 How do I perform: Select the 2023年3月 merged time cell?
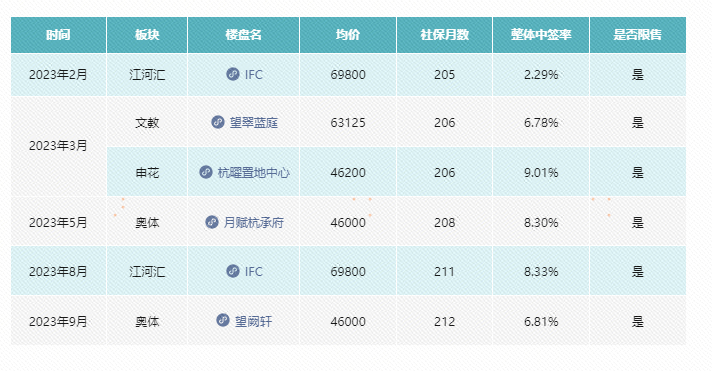coord(59,146)
